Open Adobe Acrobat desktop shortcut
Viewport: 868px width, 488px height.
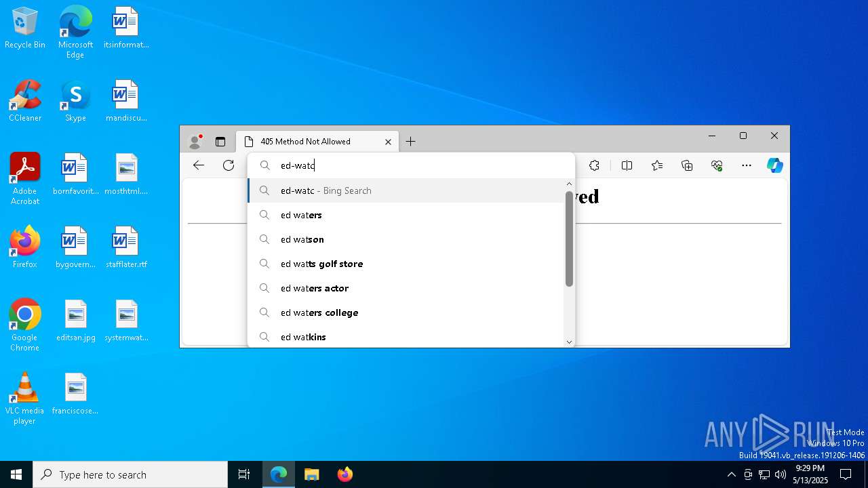coord(25,179)
